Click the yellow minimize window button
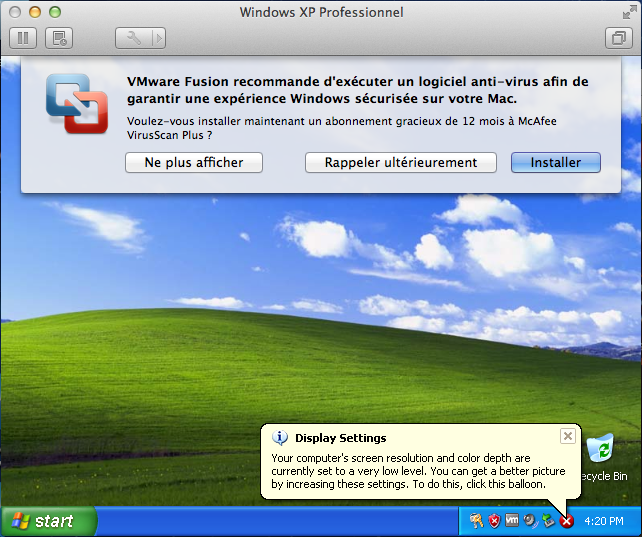This screenshot has height=537, width=642. point(35,12)
